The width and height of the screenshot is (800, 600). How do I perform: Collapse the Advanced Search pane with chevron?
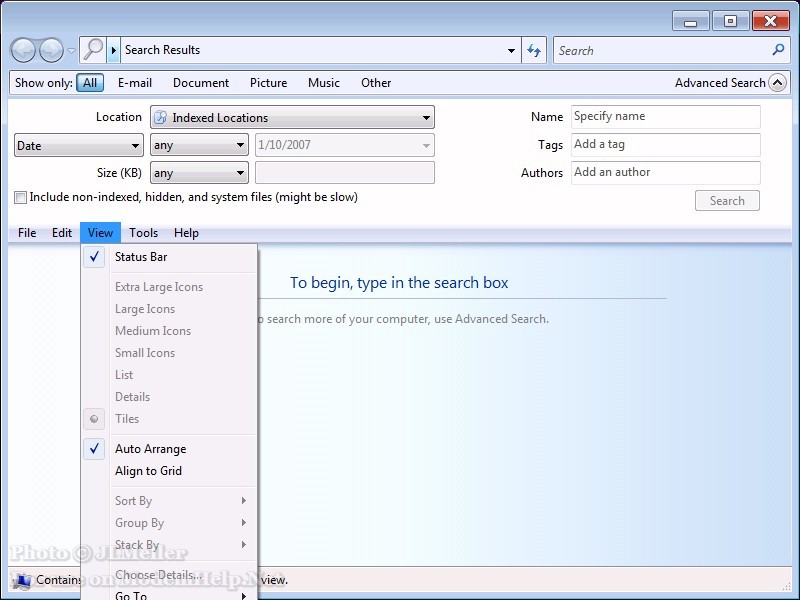[777, 83]
